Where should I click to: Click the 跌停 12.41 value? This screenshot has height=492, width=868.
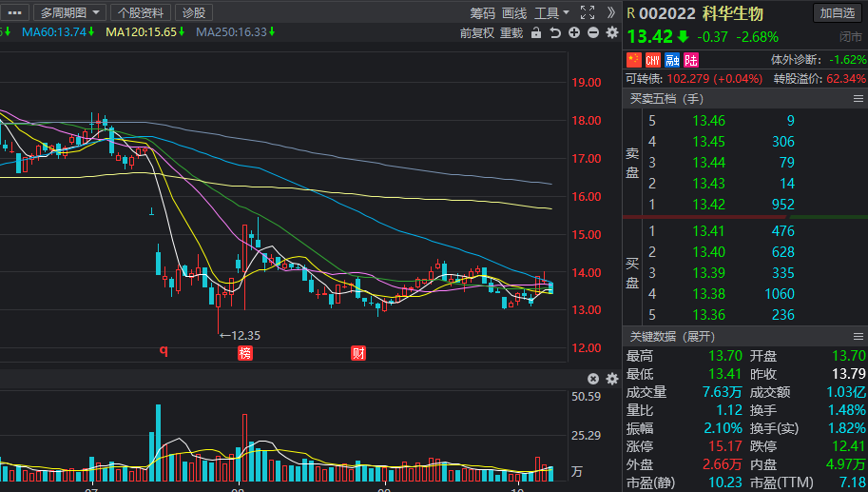[849, 446]
